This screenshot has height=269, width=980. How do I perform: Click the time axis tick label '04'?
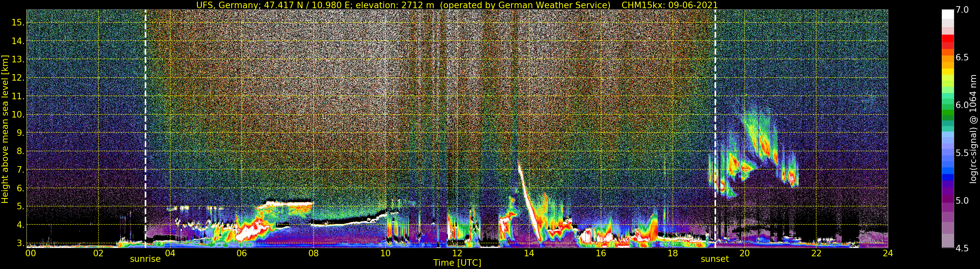tap(170, 253)
